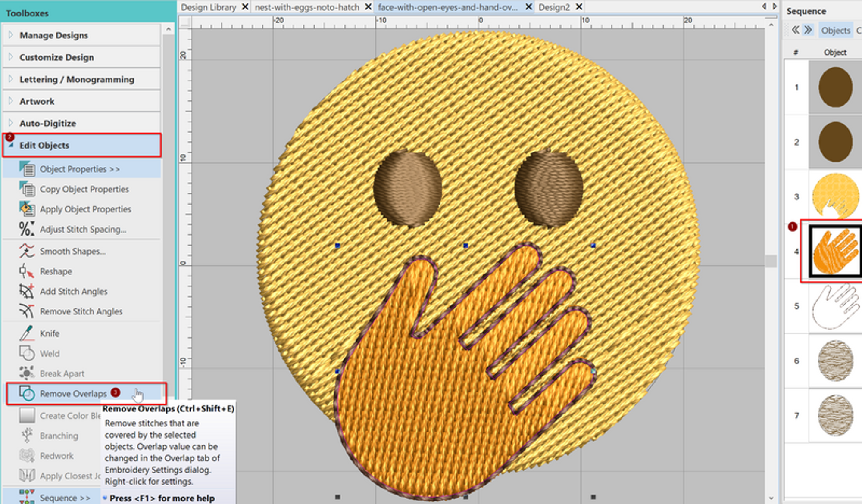862x504 pixels.
Task: Close the nest-with-eggs-noto-hatch tab
Action: pyautogui.click(x=368, y=7)
